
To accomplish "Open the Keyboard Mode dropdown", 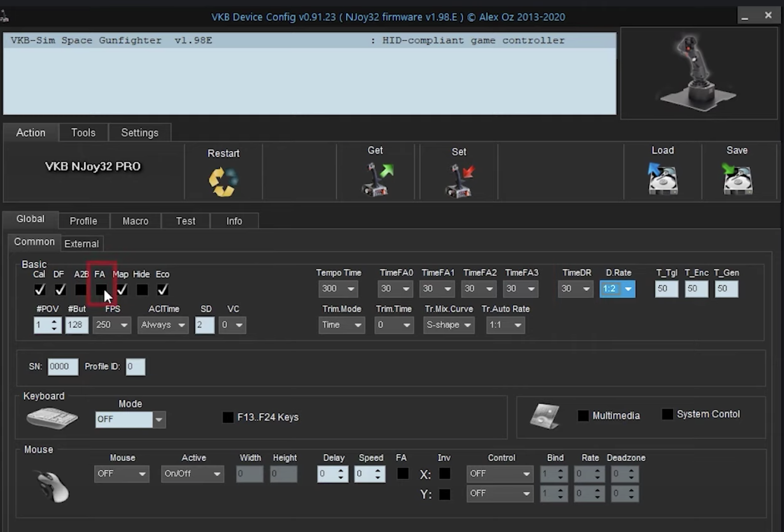I will click(159, 419).
